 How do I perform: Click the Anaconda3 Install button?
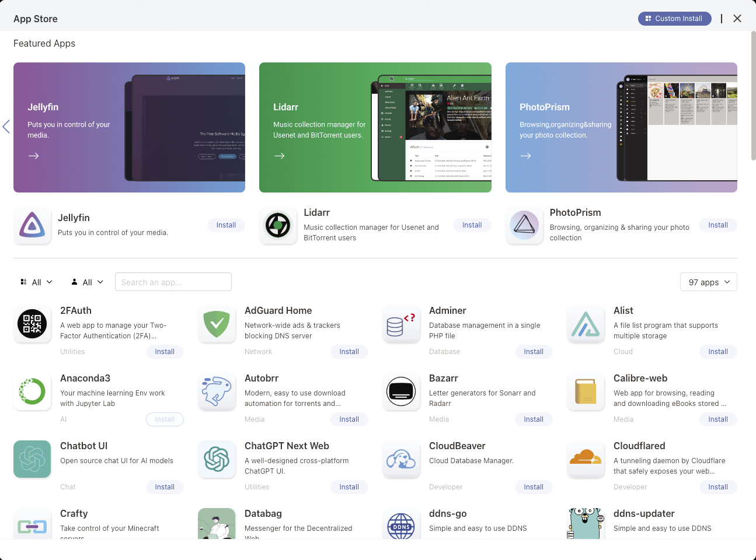point(165,419)
